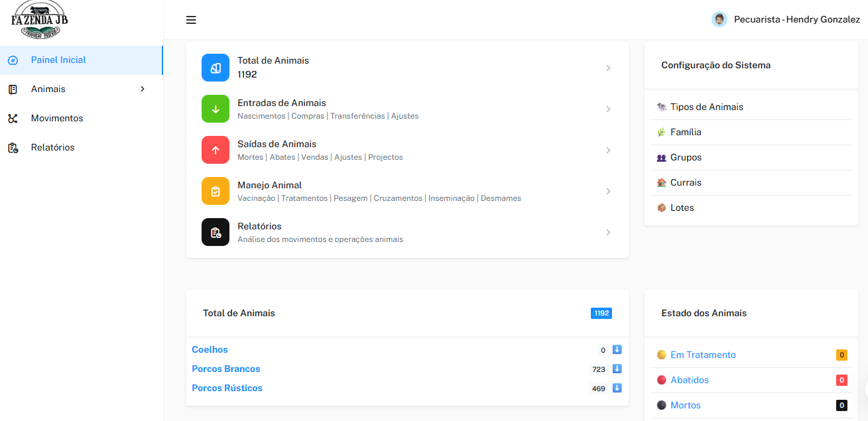Viewport: 868px width, 421px height.
Task: Open the Em Tratamento link
Action: 703,355
